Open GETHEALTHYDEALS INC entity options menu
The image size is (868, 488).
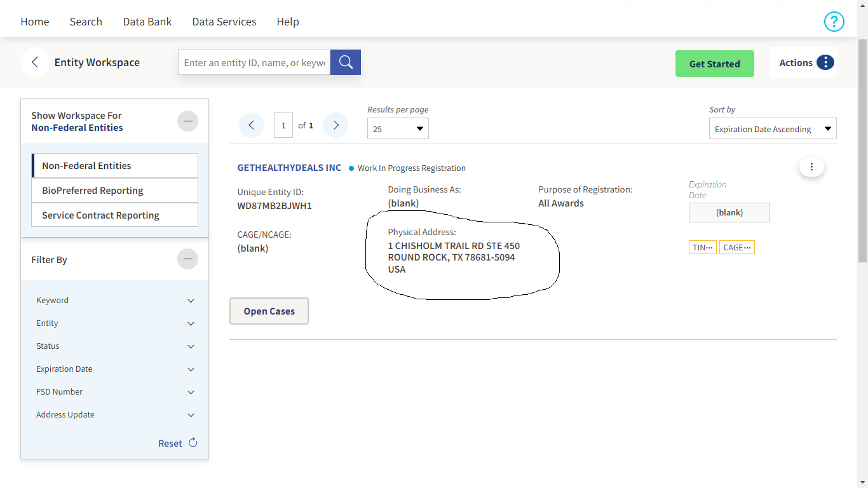point(811,167)
